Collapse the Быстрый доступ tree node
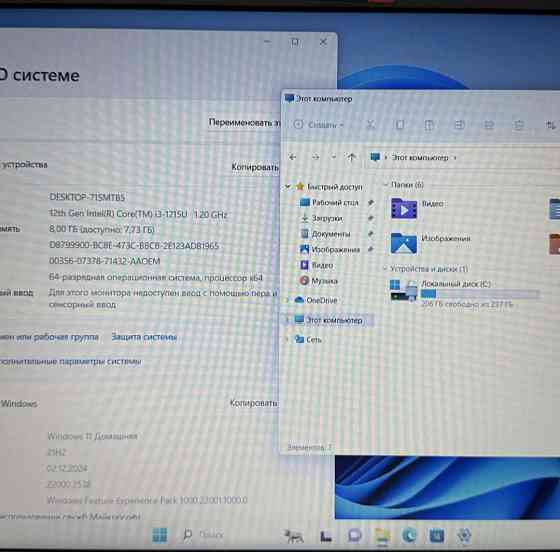 [x=288, y=187]
